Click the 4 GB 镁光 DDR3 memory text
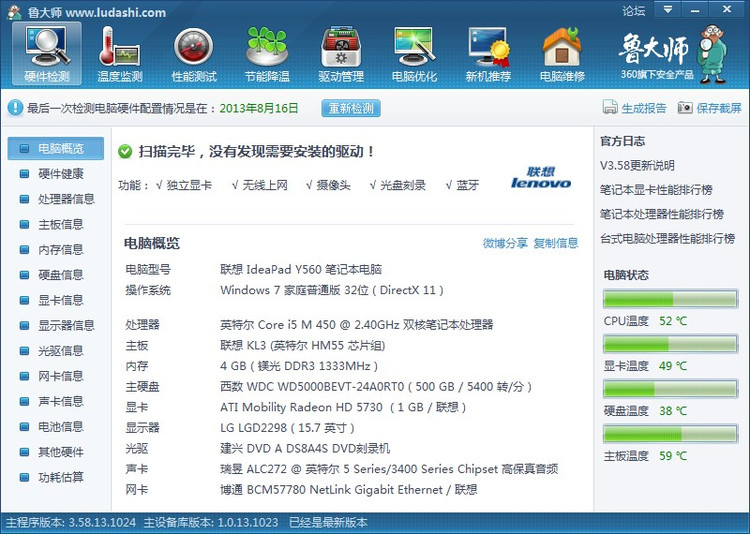Image resolution: width=750 pixels, height=534 pixels. coord(299,366)
